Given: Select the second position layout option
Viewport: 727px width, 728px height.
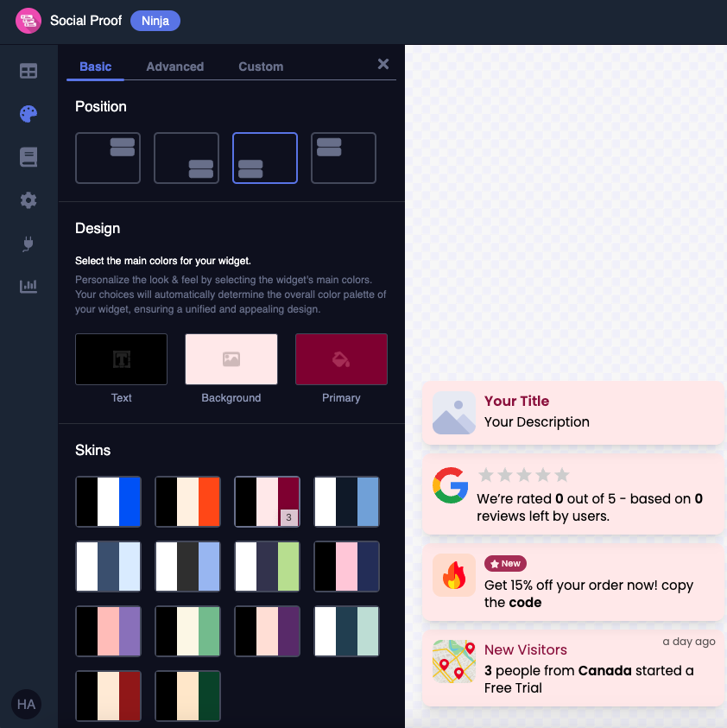Looking at the screenshot, I should click(186, 158).
